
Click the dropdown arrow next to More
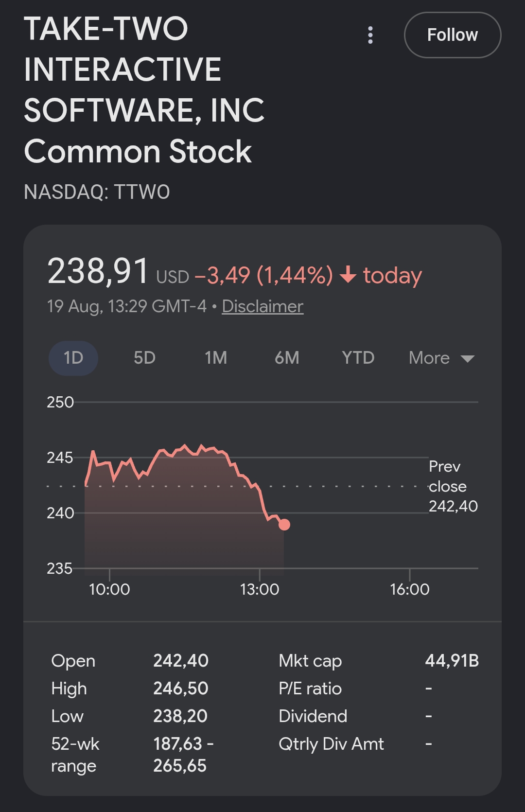point(467,359)
